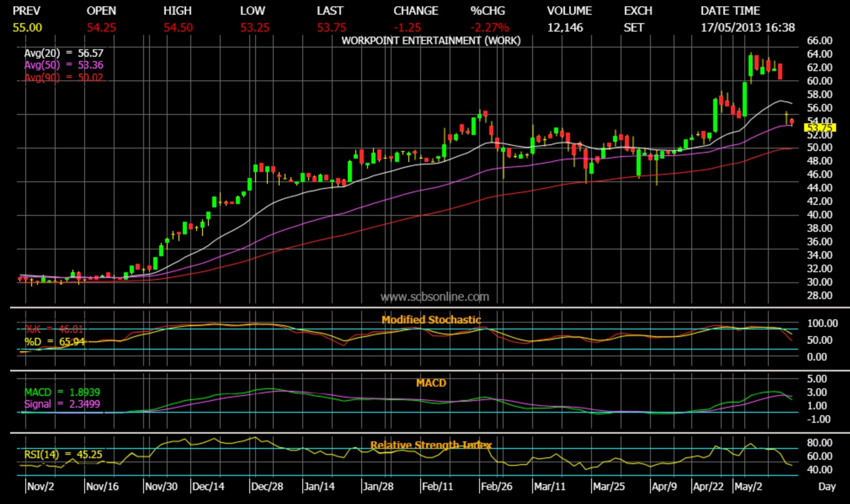Click the last red candlestick near 54
850x504 pixels.
click(792, 122)
